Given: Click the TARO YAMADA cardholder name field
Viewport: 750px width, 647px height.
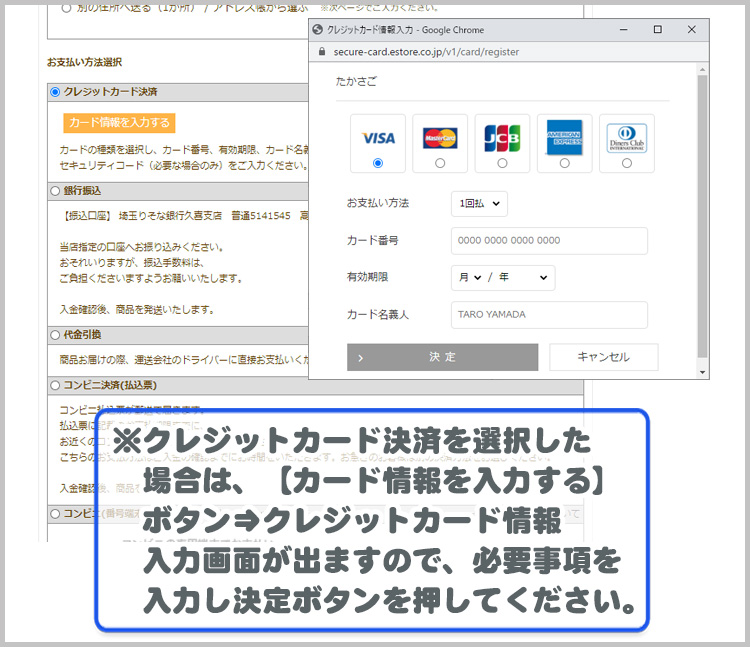Looking at the screenshot, I should pos(549,315).
